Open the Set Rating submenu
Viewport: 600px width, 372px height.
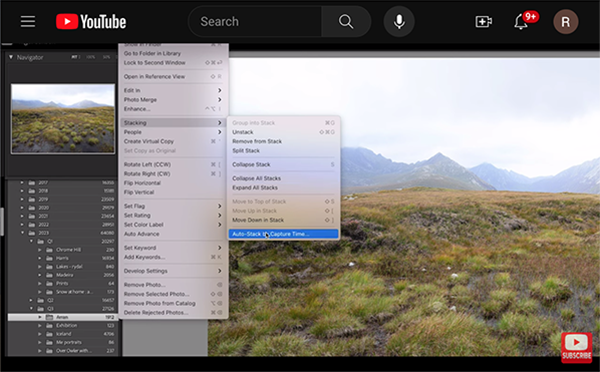pyautogui.click(x=173, y=215)
